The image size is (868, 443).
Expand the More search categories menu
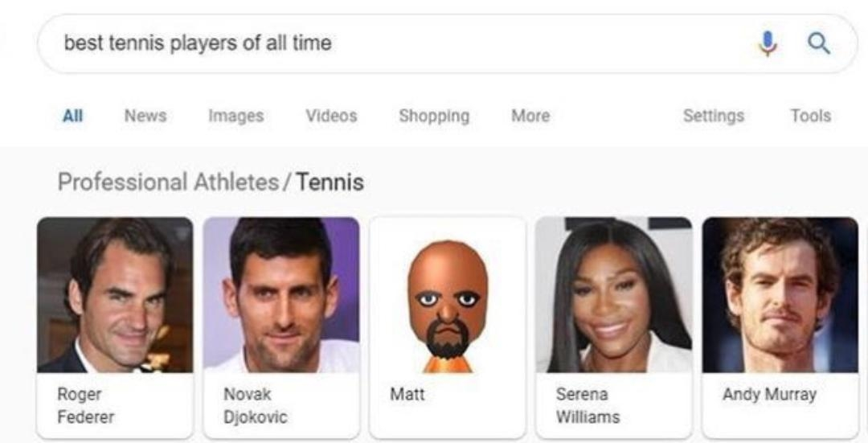coord(530,116)
